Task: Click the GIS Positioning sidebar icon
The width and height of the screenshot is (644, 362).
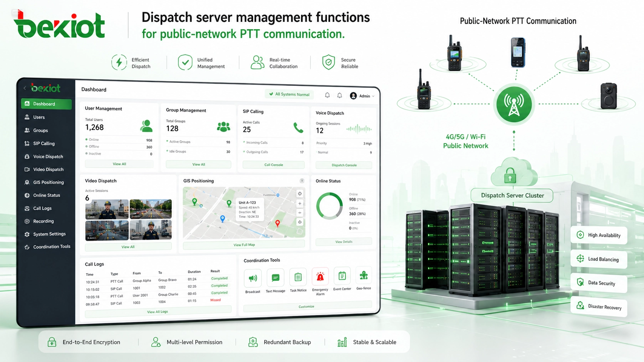Action: pos(27,182)
